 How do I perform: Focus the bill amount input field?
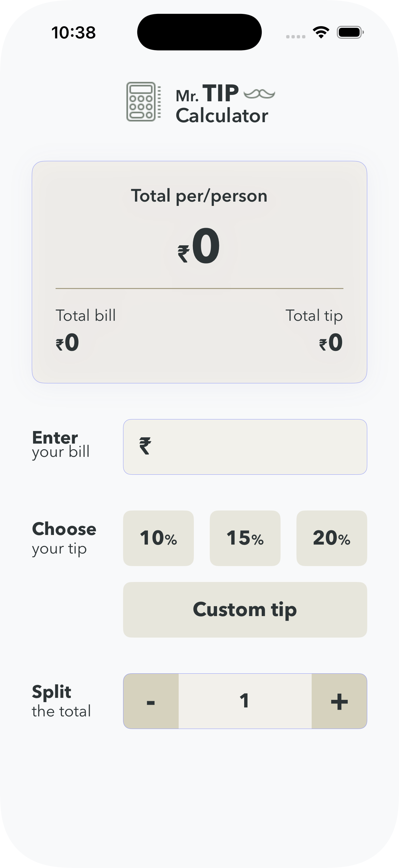pyautogui.click(x=256, y=447)
